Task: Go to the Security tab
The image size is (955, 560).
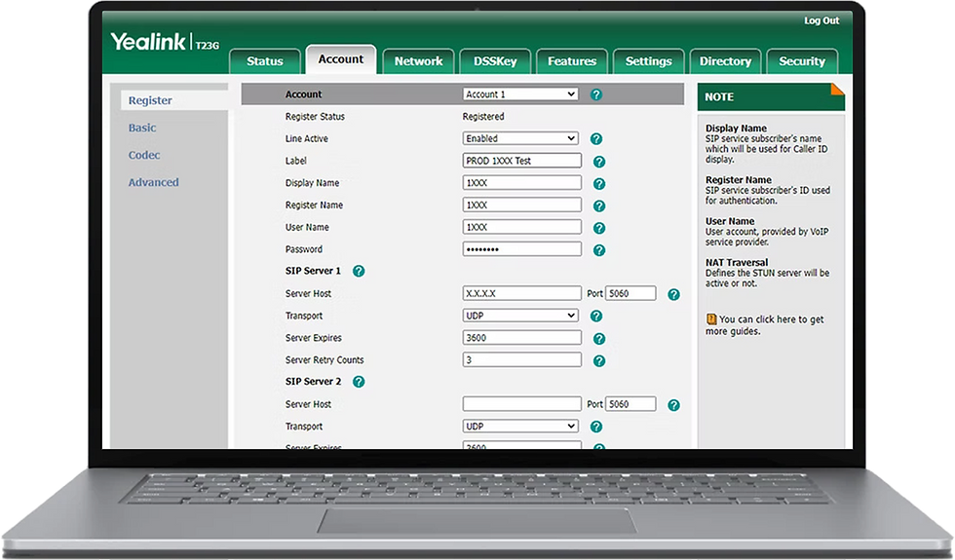Action: 802,60
